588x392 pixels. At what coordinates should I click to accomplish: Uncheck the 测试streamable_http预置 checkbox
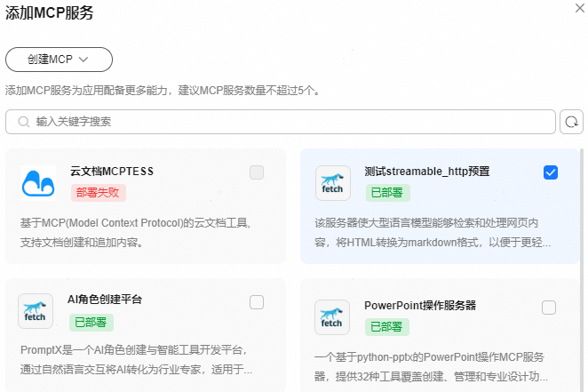(x=551, y=172)
